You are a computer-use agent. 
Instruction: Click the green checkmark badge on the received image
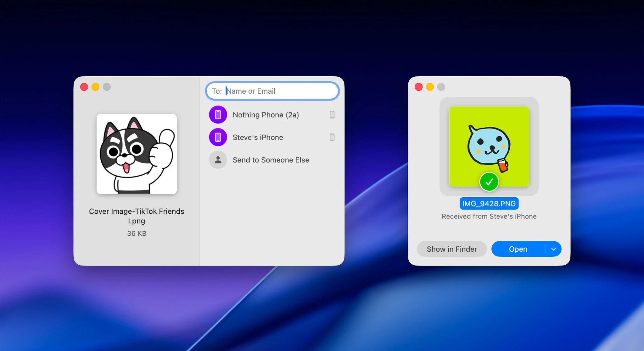[489, 182]
